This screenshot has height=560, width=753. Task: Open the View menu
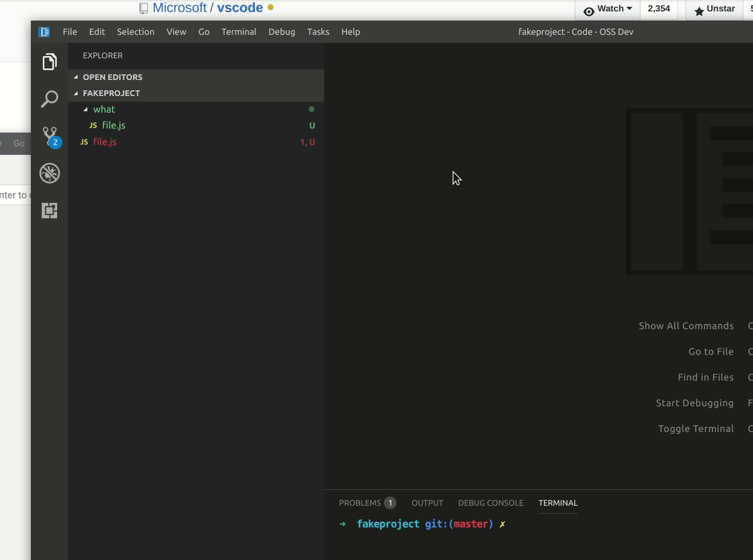tap(176, 32)
